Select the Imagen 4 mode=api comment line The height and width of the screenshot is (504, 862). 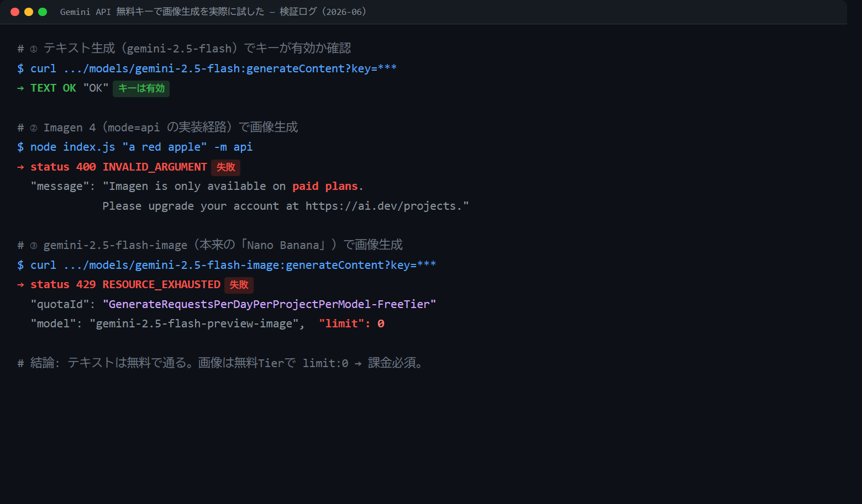157,128
